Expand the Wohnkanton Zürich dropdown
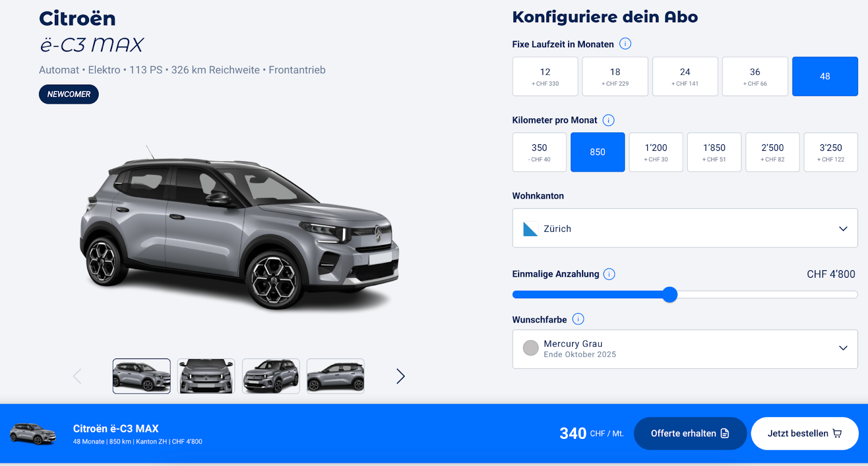 tap(685, 228)
